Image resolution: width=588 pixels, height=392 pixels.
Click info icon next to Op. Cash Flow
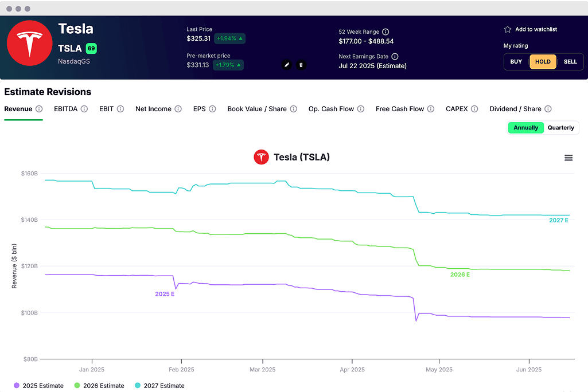[x=361, y=109]
